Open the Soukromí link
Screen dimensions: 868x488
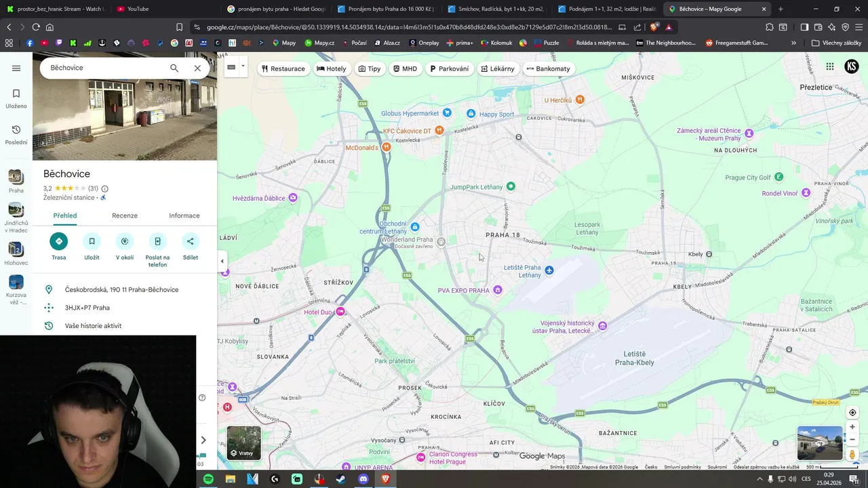click(x=717, y=467)
